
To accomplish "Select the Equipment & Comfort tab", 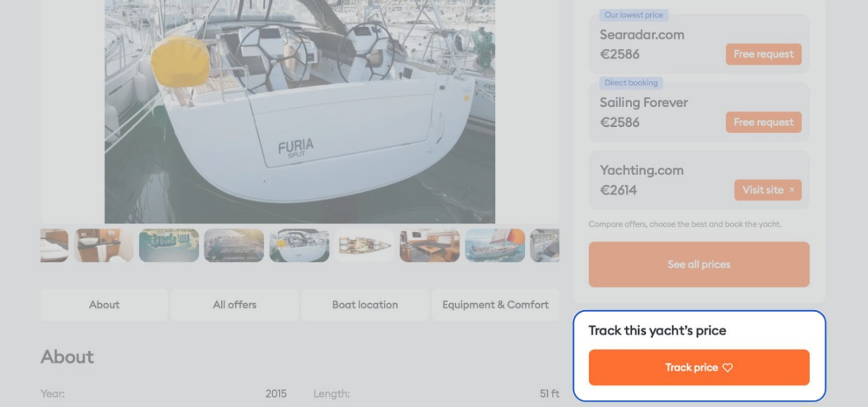I will click(495, 305).
